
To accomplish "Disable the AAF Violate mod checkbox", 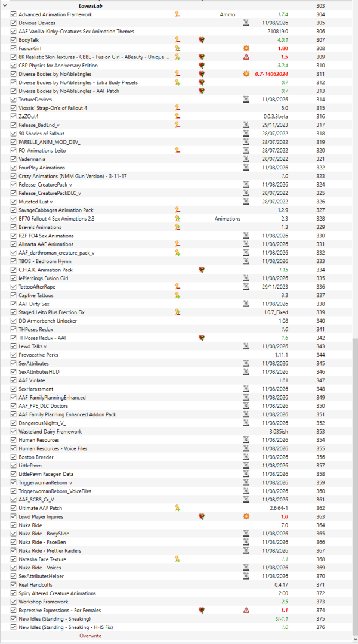I will point(14,380).
